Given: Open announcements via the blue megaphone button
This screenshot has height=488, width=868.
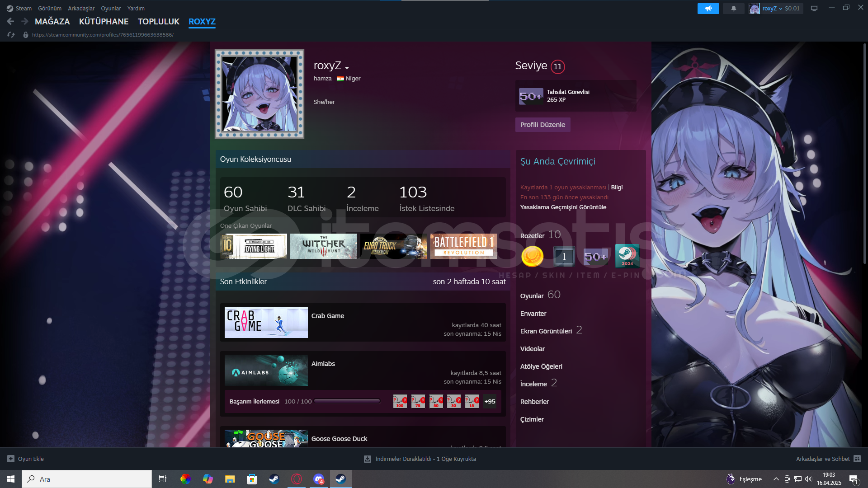Looking at the screenshot, I should tap(708, 9).
